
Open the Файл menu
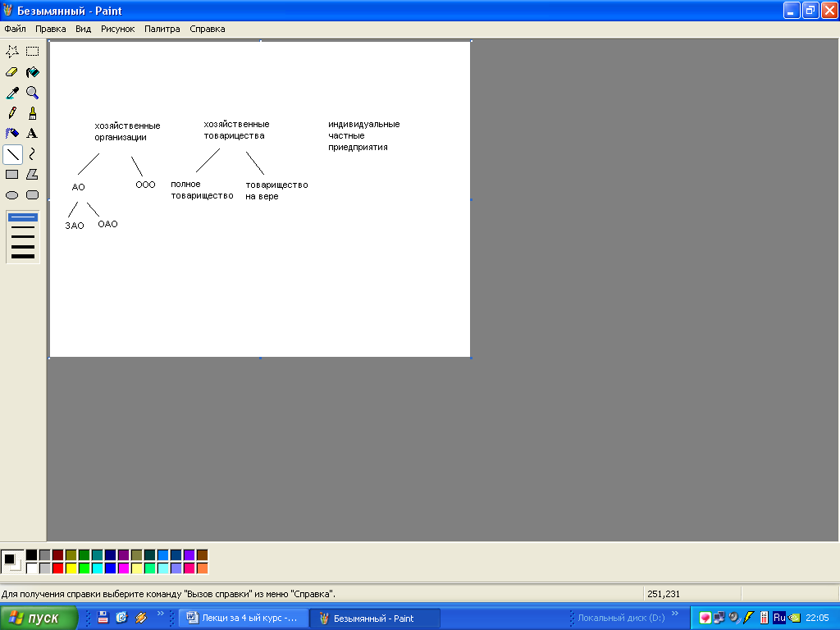pos(15,29)
